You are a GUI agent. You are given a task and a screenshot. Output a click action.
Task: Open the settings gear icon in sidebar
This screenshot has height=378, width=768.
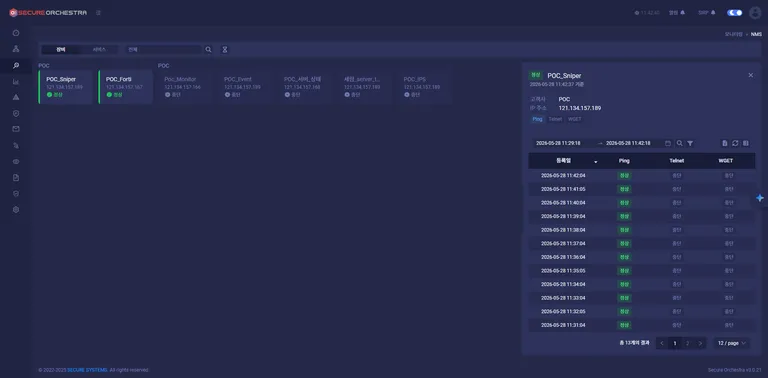(16, 210)
